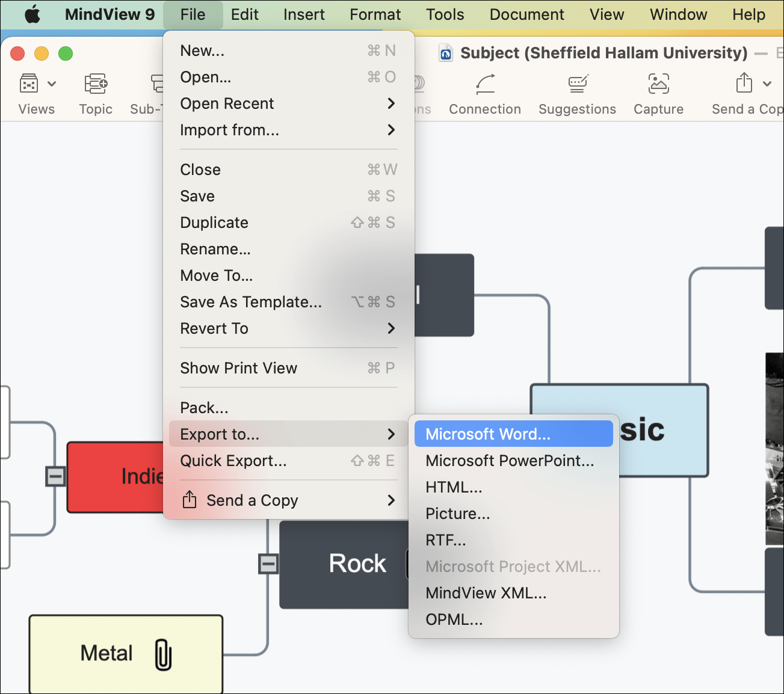The height and width of the screenshot is (694, 784).
Task: Open the Apple menu
Action: pyautogui.click(x=32, y=14)
